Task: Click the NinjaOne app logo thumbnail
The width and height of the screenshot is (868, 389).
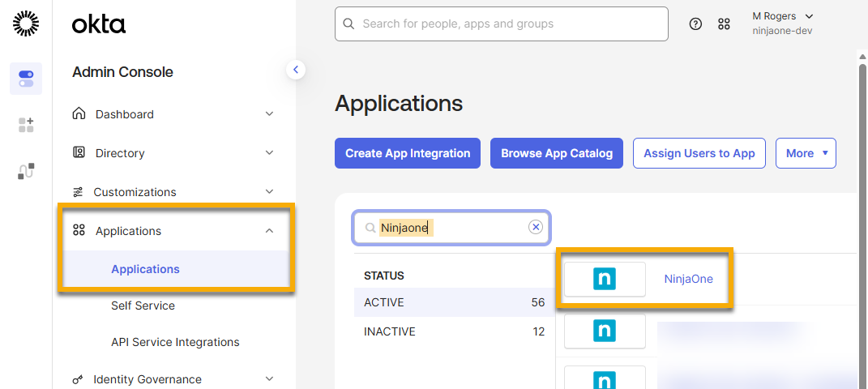Action: coord(605,279)
